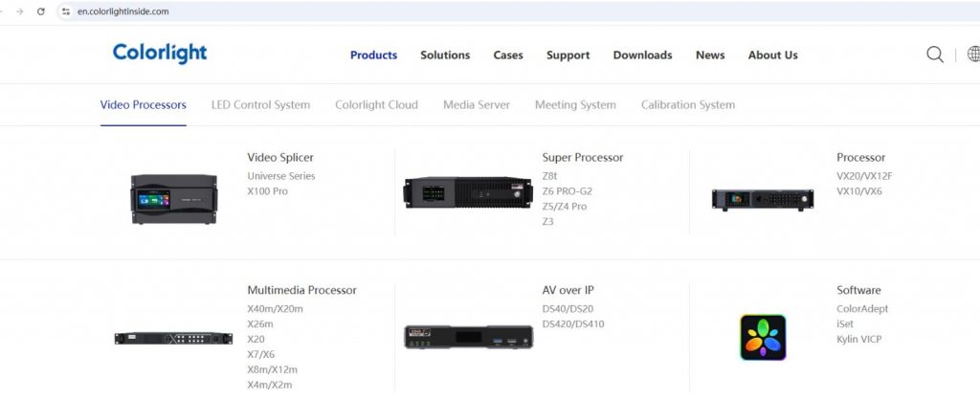Open ColorAdept software link
This screenshot has height=400, width=980.
[862, 309]
